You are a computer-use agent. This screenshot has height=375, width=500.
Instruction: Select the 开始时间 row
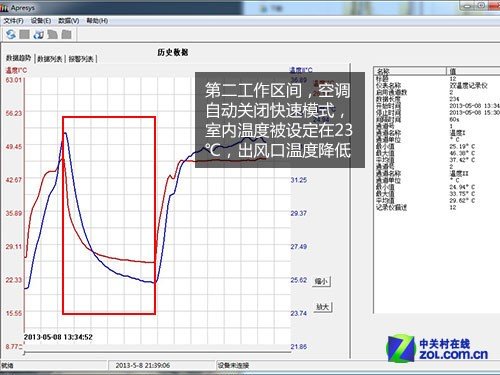pos(437,106)
